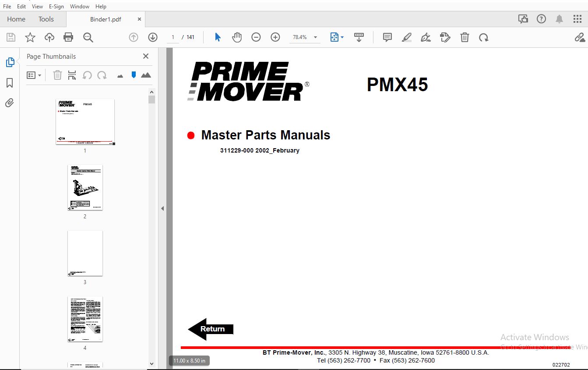The width and height of the screenshot is (588, 370).
Task: Click the Save file icon
Action: [11, 38]
